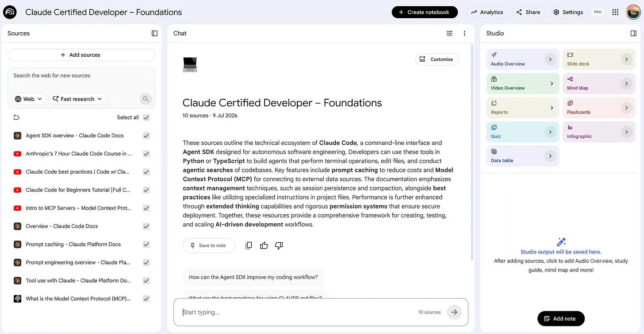Expand Mind Map options chevron
Image resolution: width=644 pixels, height=334 pixels.
click(x=626, y=84)
